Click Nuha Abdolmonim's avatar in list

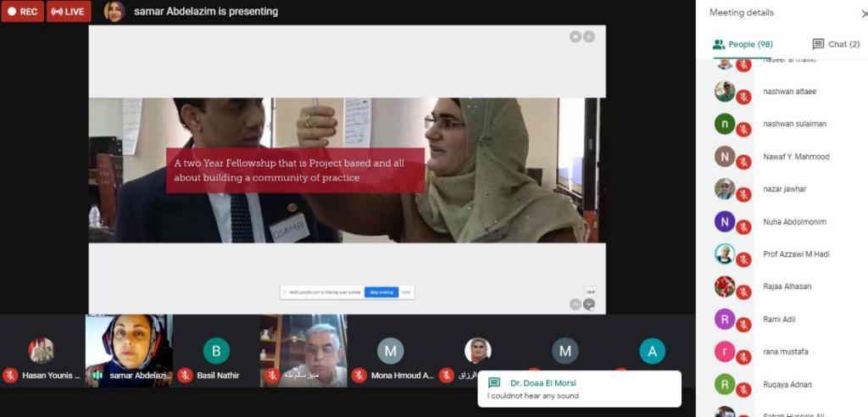[724, 221]
